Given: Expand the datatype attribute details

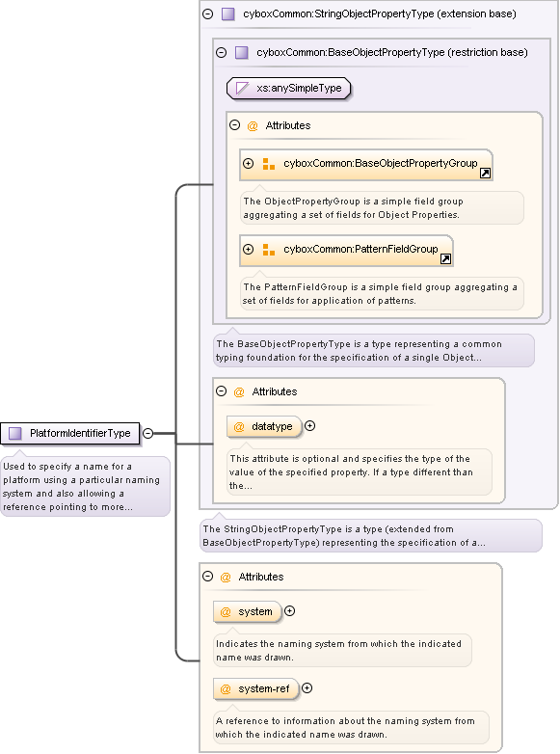Looking at the screenshot, I should click(x=310, y=426).
